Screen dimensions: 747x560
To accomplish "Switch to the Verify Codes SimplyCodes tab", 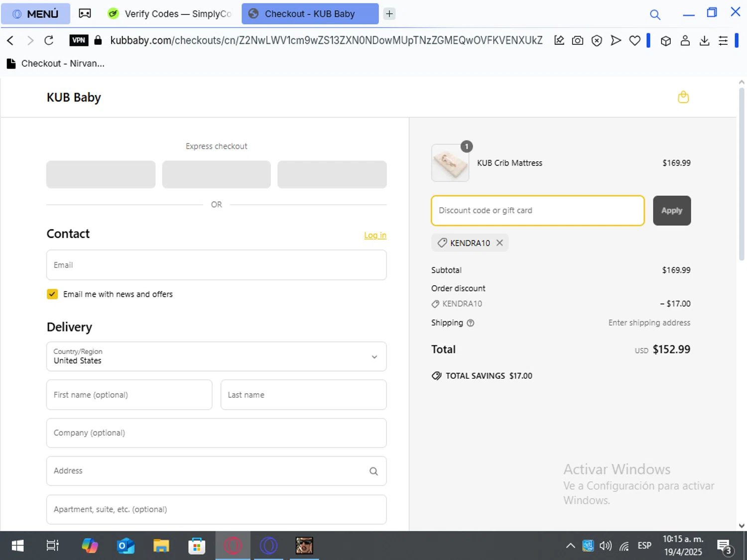I will [170, 14].
